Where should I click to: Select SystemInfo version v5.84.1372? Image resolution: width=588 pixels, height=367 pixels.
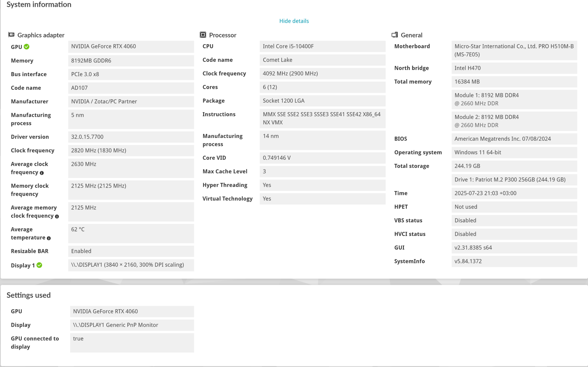coord(514,261)
